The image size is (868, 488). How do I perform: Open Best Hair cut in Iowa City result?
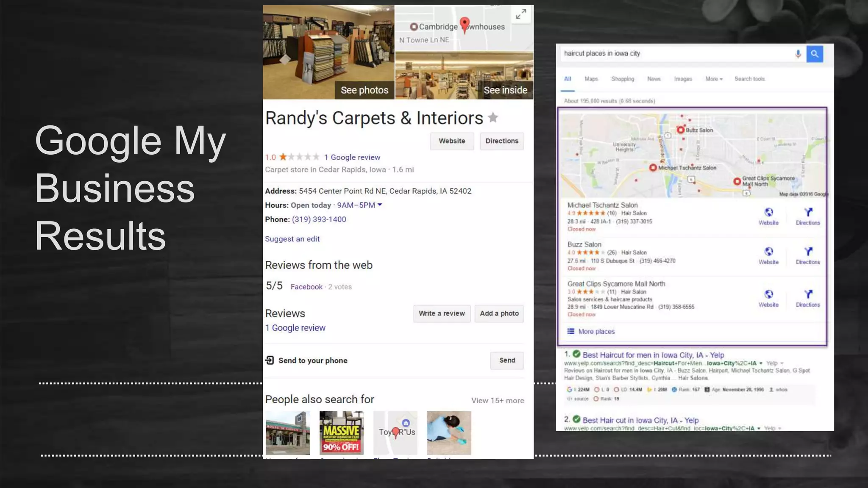click(x=640, y=420)
